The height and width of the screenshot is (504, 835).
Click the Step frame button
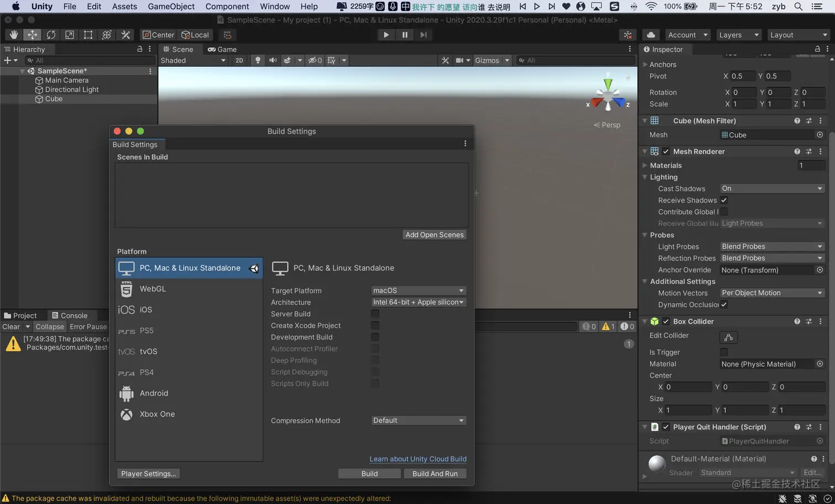click(x=424, y=35)
